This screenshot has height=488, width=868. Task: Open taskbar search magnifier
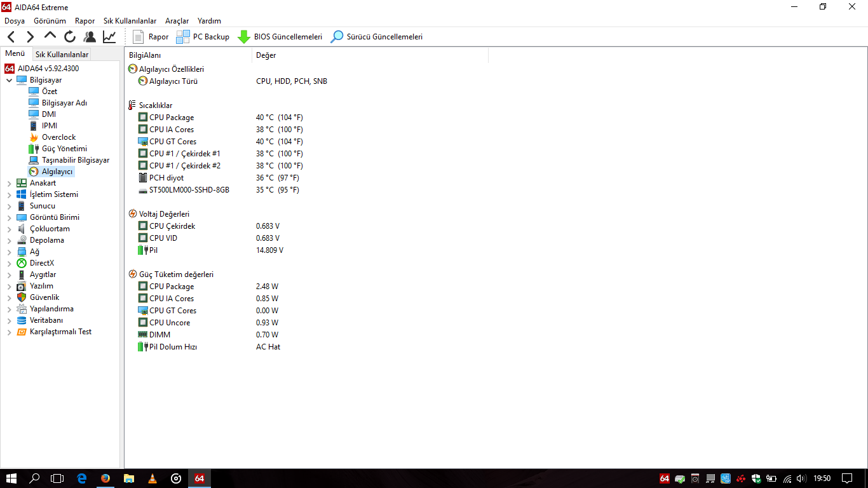[34, 478]
